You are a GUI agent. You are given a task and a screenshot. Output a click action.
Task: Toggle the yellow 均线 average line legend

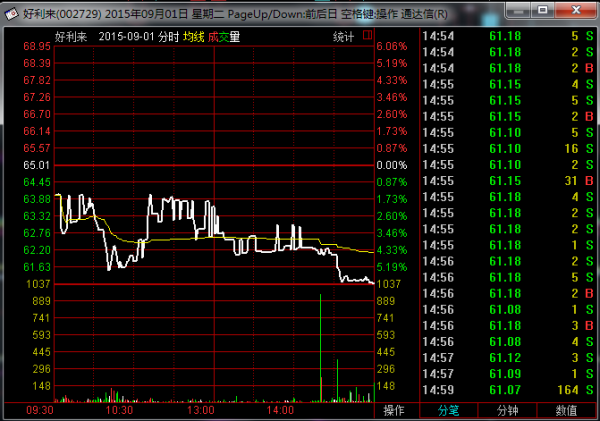(x=193, y=36)
